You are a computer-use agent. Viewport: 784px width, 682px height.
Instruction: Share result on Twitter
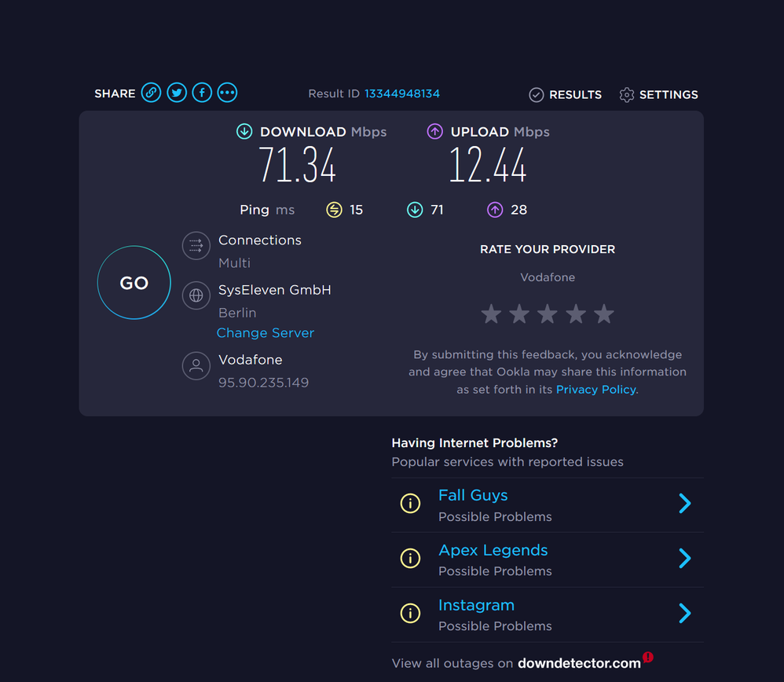pyautogui.click(x=177, y=93)
